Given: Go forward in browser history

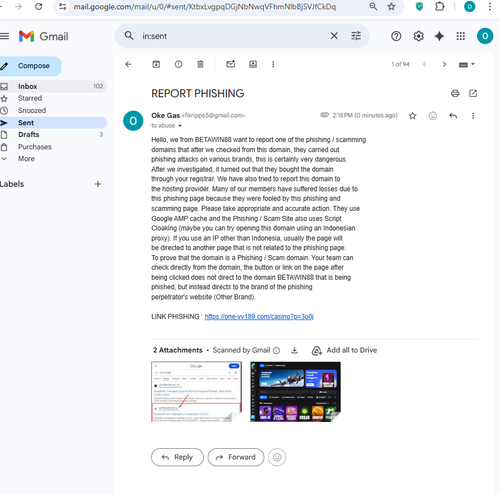Looking at the screenshot, I should [x=18, y=6].
